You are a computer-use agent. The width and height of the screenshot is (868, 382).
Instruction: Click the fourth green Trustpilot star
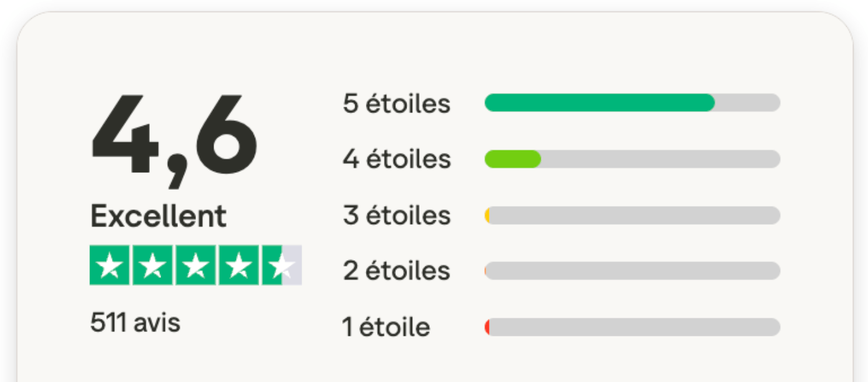coord(239,265)
